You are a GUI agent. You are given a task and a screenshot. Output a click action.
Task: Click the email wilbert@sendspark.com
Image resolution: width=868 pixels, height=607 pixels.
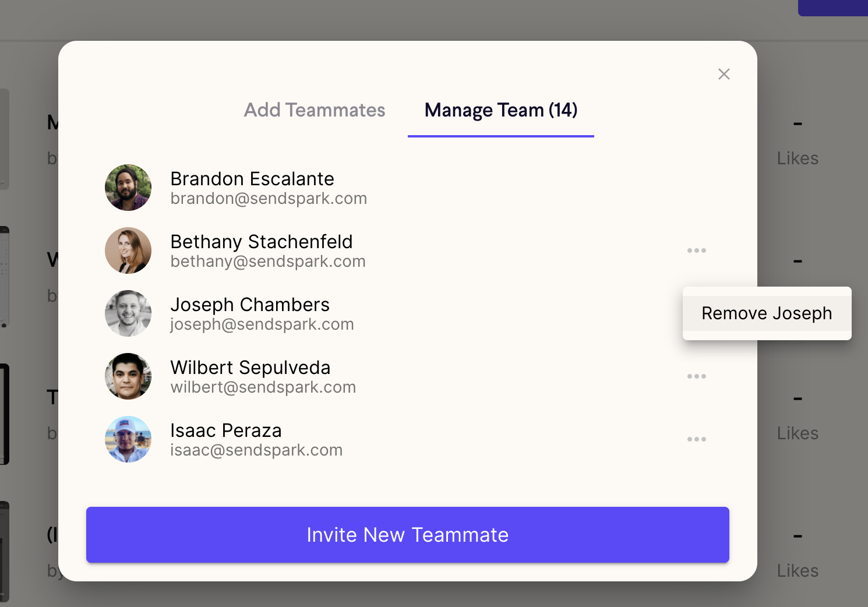263,387
